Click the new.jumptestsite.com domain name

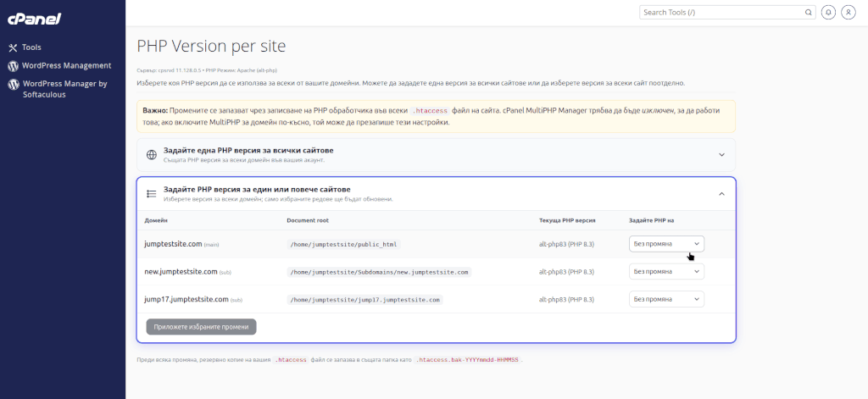(181, 272)
